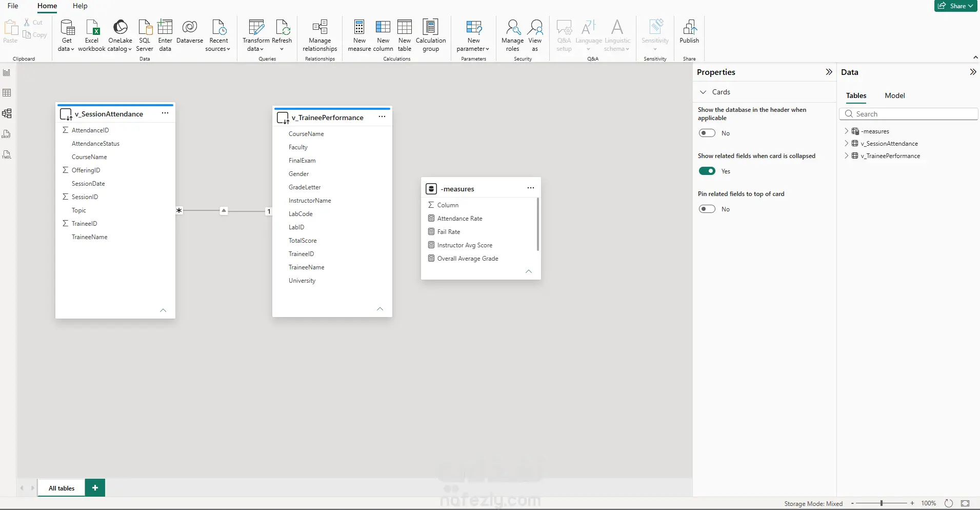Switch to Table view in sidebar
This screenshot has height=510, width=980.
[7, 93]
